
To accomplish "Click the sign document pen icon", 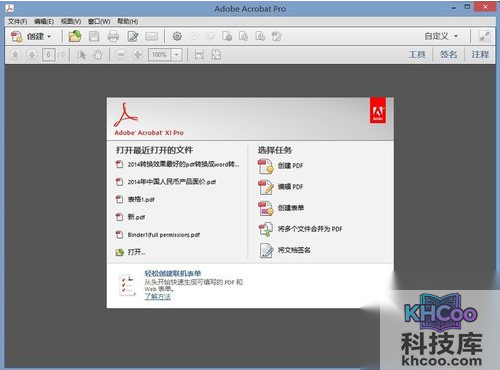I will (x=266, y=250).
